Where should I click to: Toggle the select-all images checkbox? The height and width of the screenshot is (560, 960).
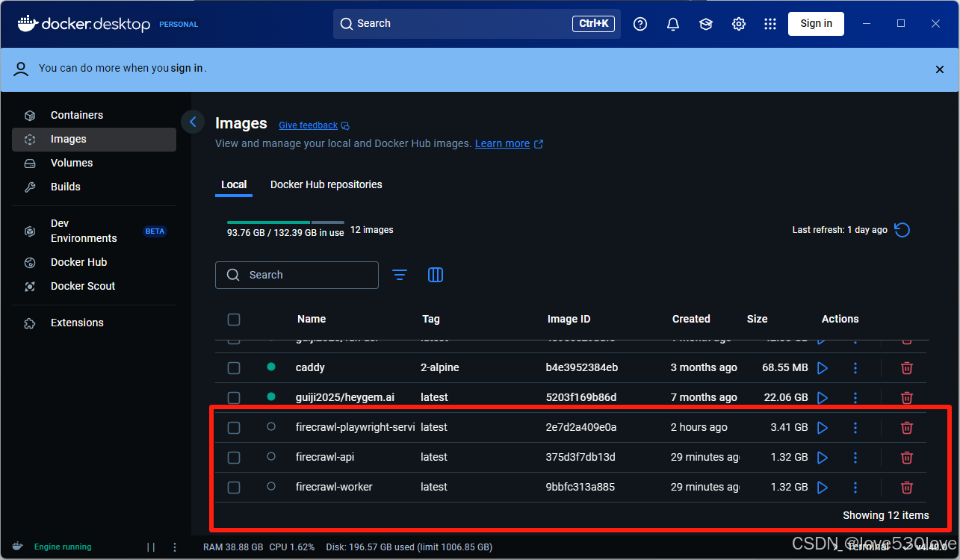tap(234, 320)
